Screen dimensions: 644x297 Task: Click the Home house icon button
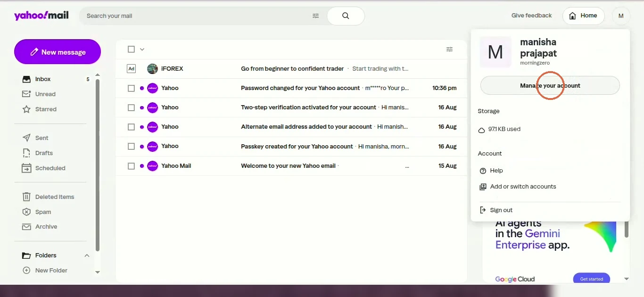point(583,16)
